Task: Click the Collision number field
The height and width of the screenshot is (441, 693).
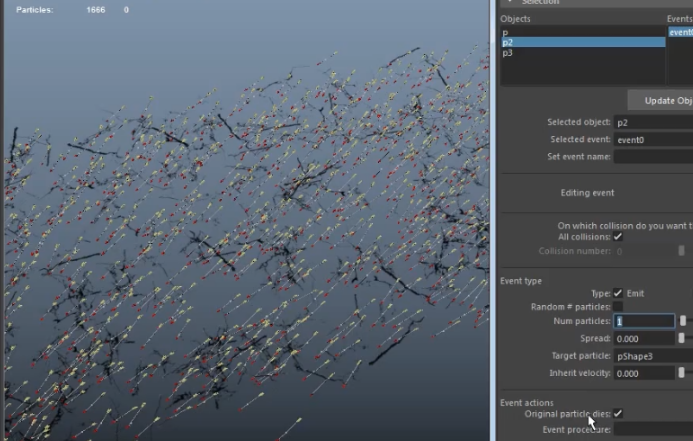Action: tap(644, 251)
